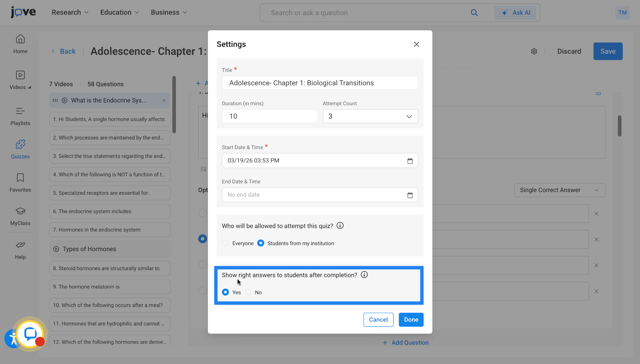Viewport: 640px width, 364px height.
Task: Open Playlists from the sidebar
Action: click(x=20, y=116)
